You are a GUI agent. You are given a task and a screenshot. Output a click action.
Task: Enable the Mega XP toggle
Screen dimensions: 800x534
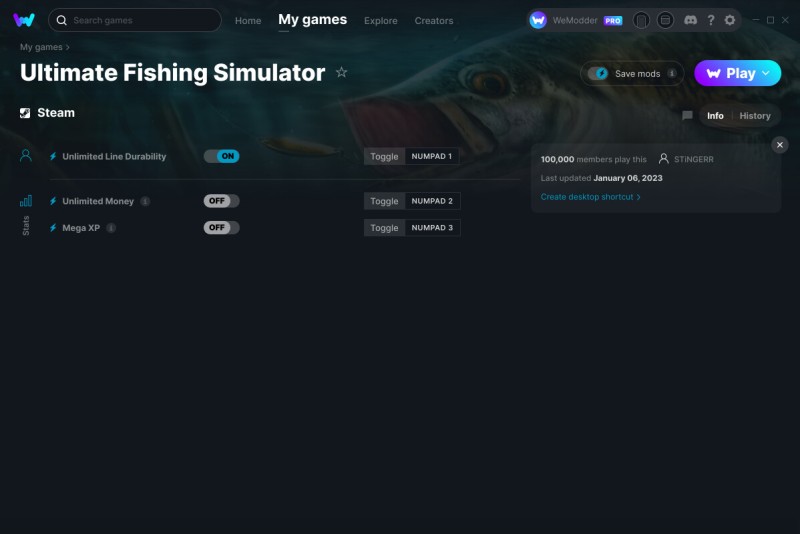[x=221, y=227]
